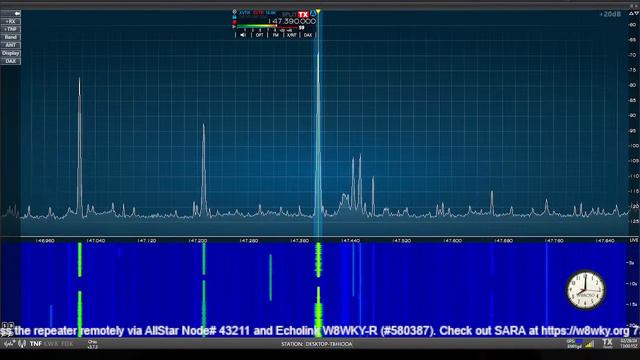Click the analog clock widget on the waterfall

click(586, 290)
